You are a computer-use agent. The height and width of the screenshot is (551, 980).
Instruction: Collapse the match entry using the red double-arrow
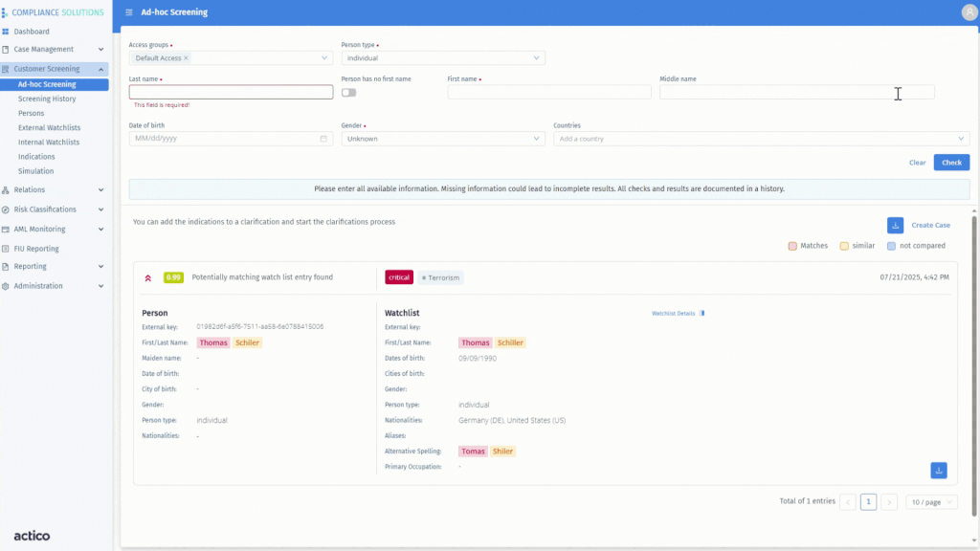149,276
